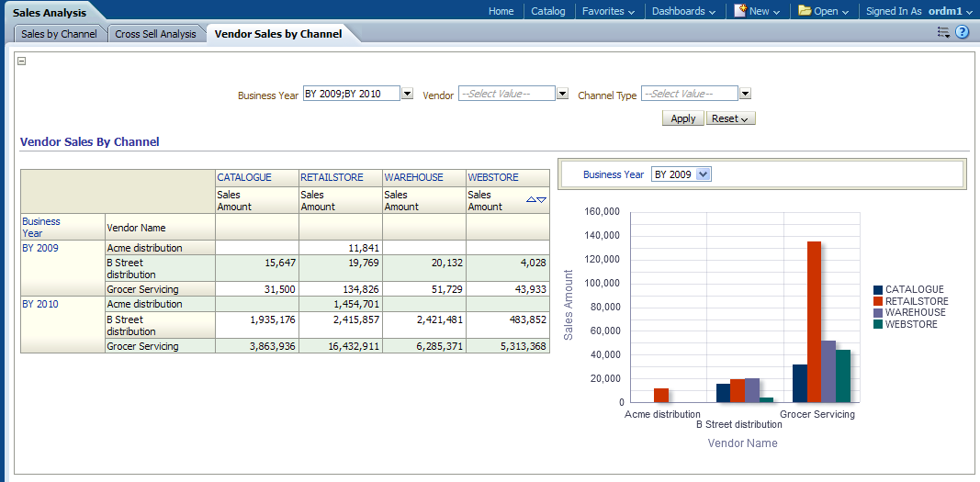Click the value 483,852 cell
The height and width of the screenshot is (482, 980).
click(x=508, y=325)
